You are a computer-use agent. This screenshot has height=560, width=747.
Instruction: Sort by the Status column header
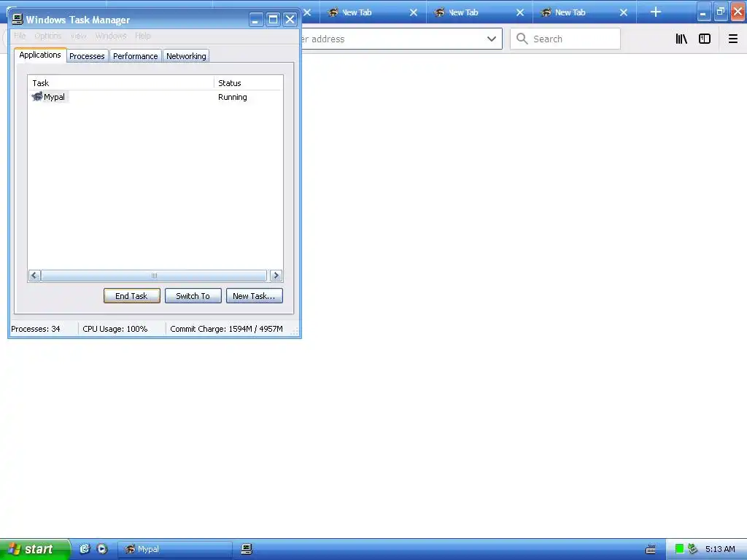click(x=248, y=83)
